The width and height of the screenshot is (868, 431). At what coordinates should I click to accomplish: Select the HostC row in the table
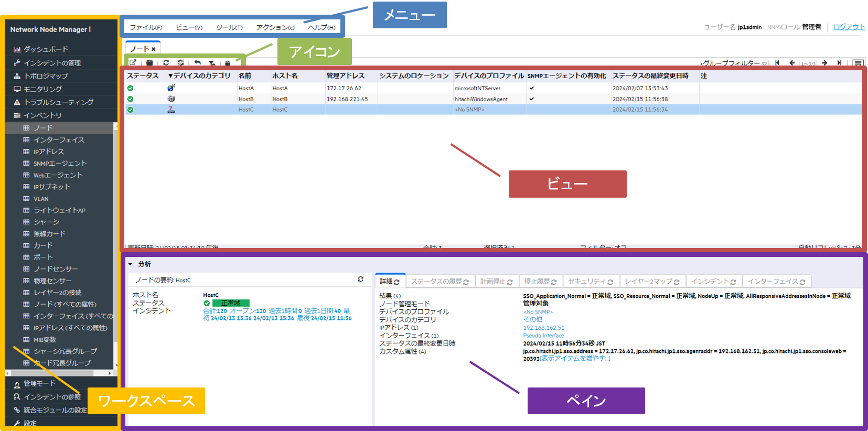point(493,110)
